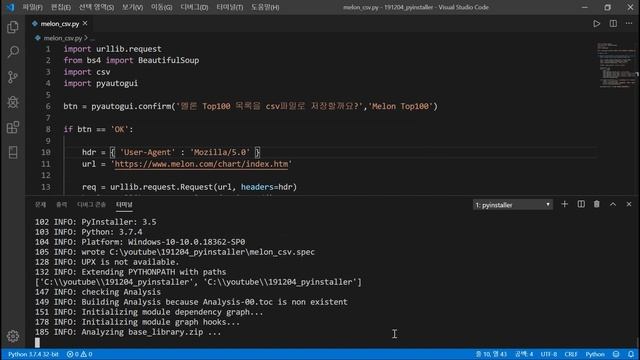Click 'Melon Top100' string on line 6
640x360 pixels.
[400, 107]
